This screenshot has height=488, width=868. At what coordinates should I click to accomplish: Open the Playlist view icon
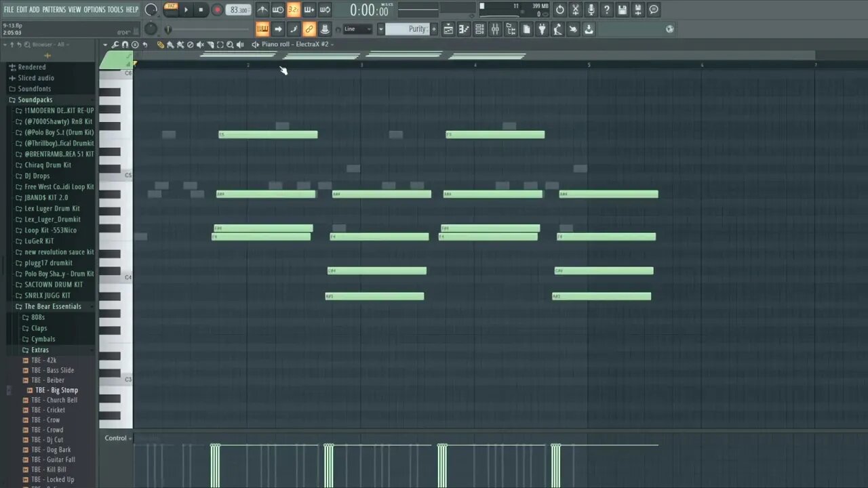pyautogui.click(x=448, y=28)
